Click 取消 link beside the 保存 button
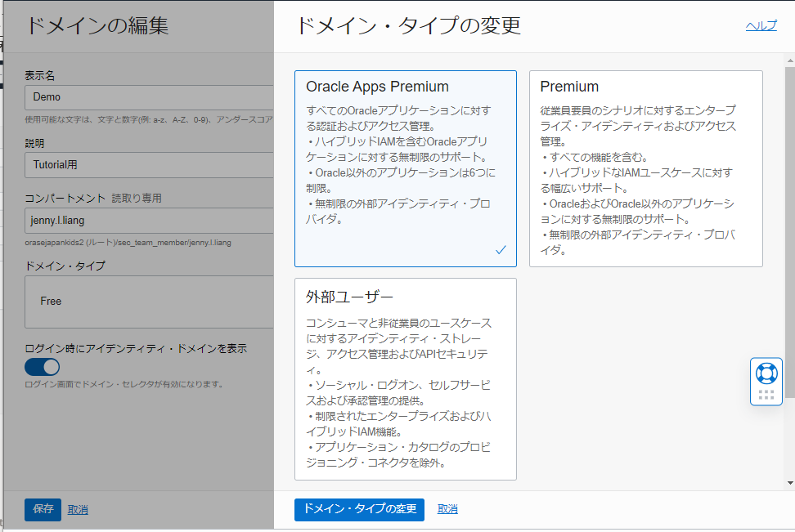 (x=78, y=509)
